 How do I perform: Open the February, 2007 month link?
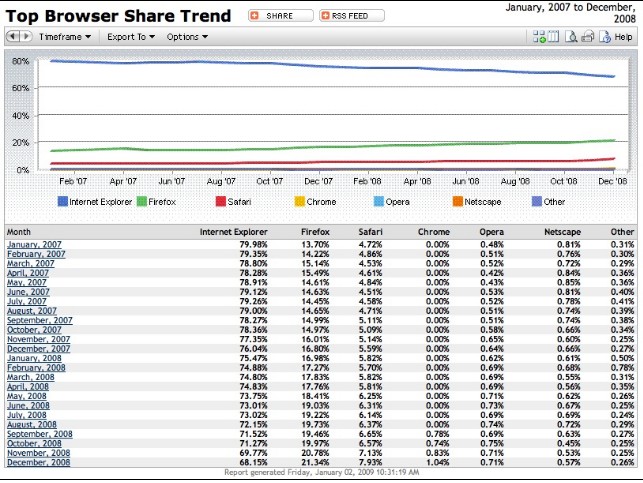36,254
